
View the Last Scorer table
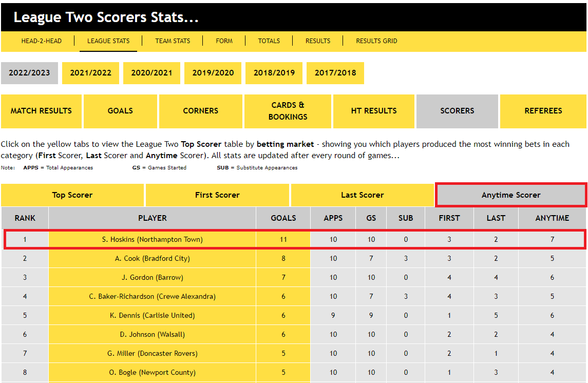coord(362,195)
